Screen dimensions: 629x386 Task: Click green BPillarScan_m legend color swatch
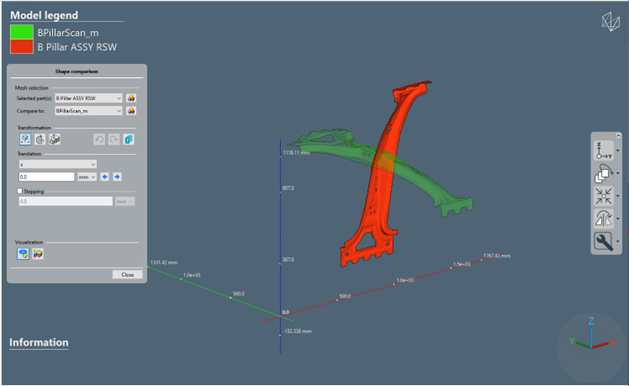[22, 32]
